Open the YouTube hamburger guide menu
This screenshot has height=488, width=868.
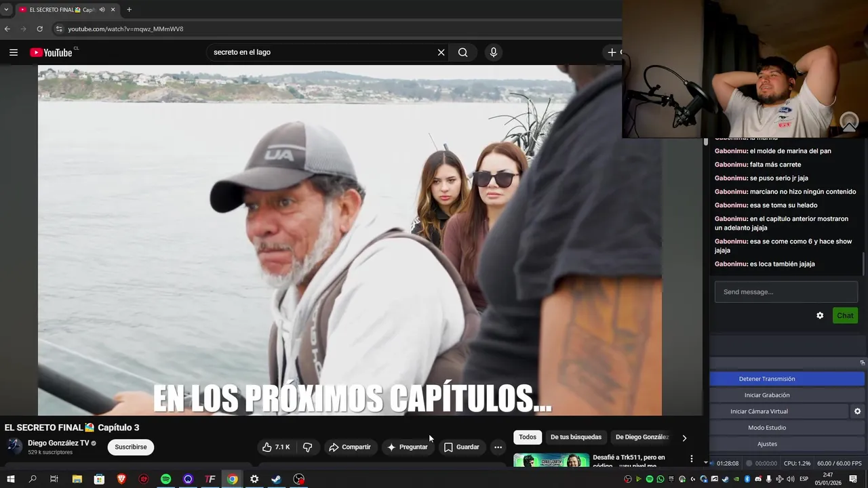[x=14, y=52]
